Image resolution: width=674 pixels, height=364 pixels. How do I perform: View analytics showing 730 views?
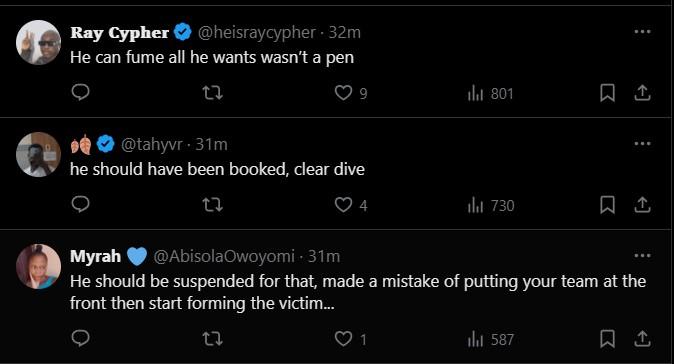coord(490,205)
